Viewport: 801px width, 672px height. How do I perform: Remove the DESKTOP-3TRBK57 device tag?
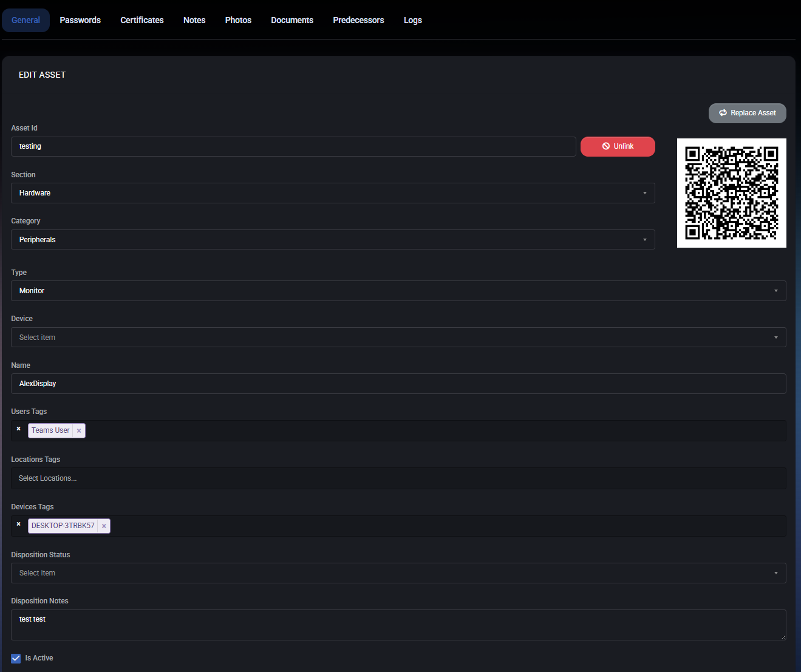click(x=104, y=526)
